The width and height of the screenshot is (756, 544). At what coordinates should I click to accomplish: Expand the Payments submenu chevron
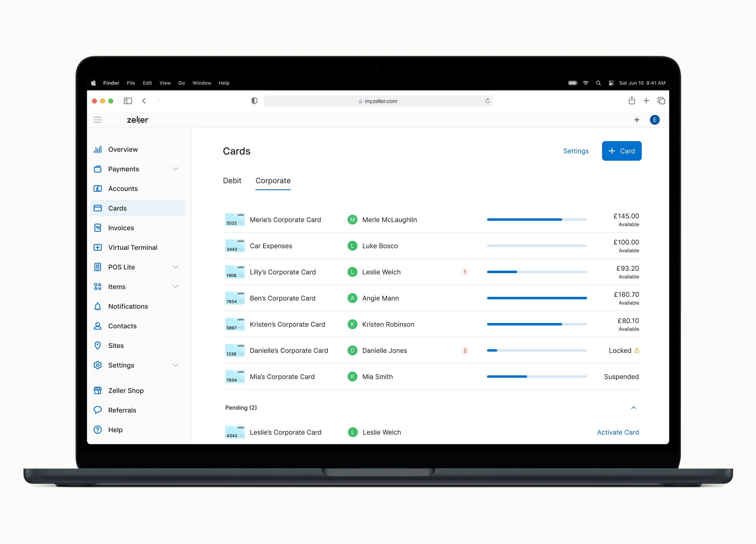pos(175,169)
